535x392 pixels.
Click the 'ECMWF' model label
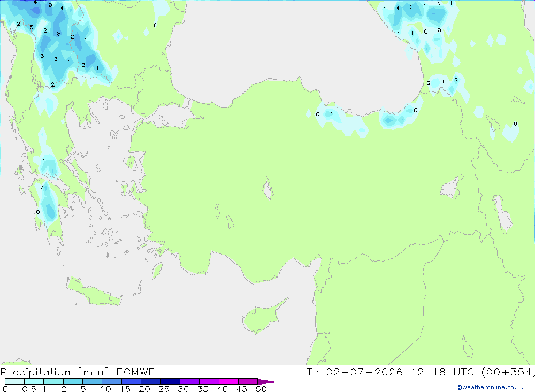click(x=135, y=372)
